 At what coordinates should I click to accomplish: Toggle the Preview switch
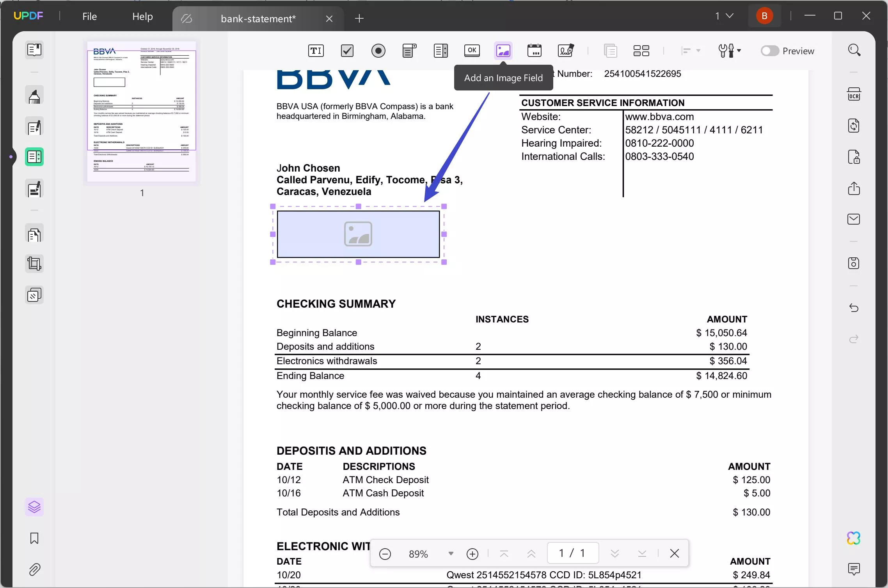coord(769,51)
